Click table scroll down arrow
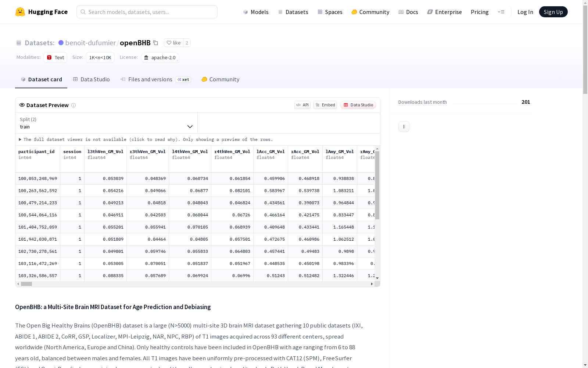Image resolution: width=588 pixels, height=368 pixels. [x=377, y=278]
